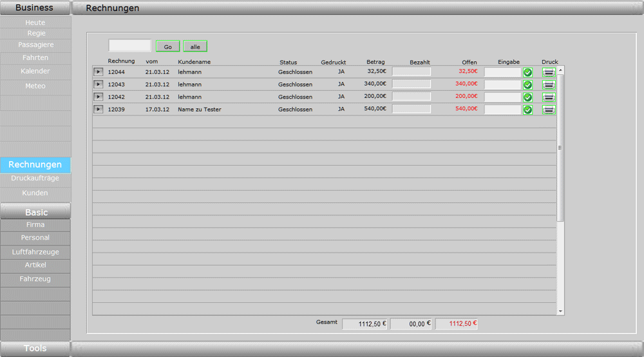Click the print icon for invoice 12044

pyautogui.click(x=549, y=72)
